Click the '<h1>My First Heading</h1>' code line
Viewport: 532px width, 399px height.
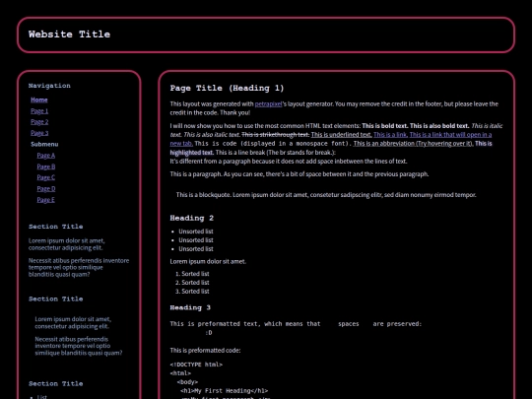(x=224, y=391)
